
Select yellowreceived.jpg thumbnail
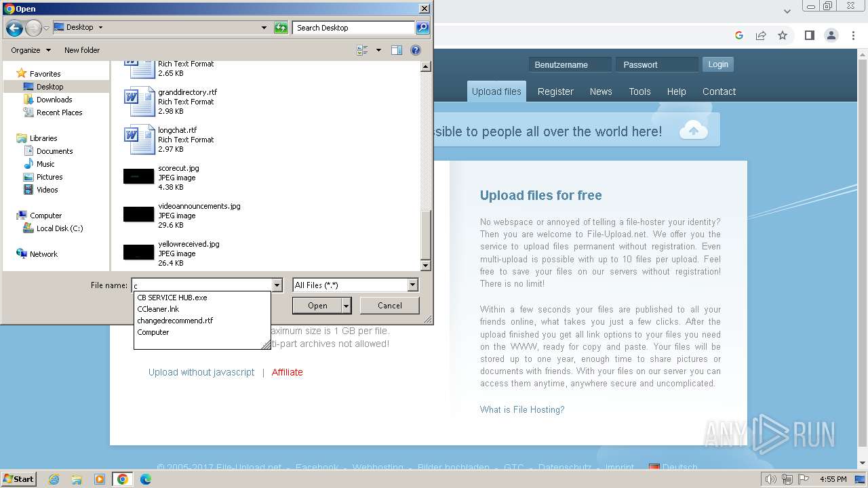click(x=139, y=253)
